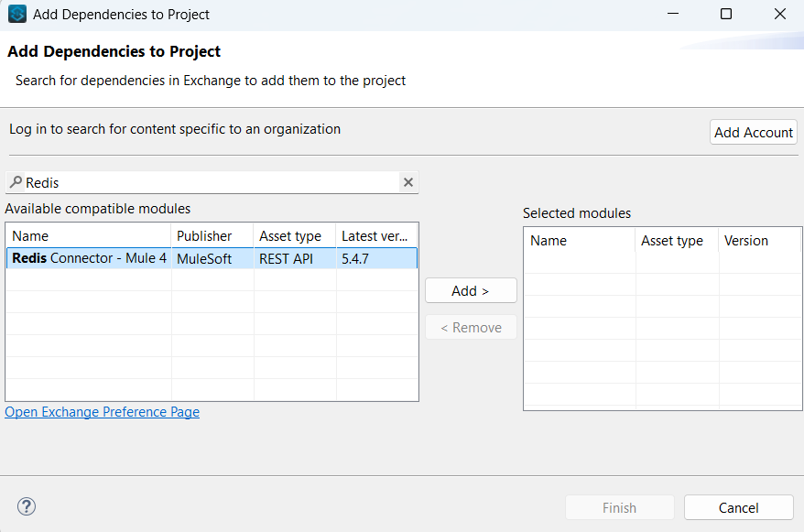This screenshot has height=532, width=804.
Task: Open Exchange Preference Page link
Action: (x=102, y=412)
